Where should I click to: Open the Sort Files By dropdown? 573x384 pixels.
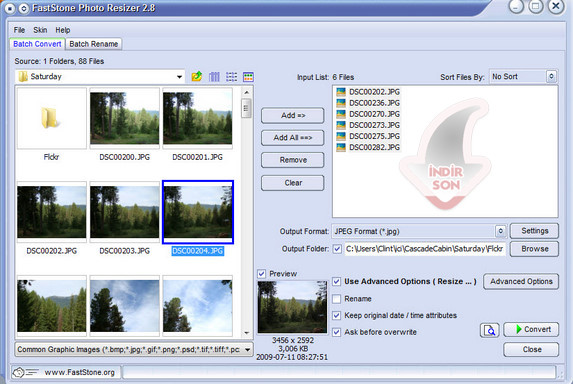pyautogui.click(x=551, y=76)
